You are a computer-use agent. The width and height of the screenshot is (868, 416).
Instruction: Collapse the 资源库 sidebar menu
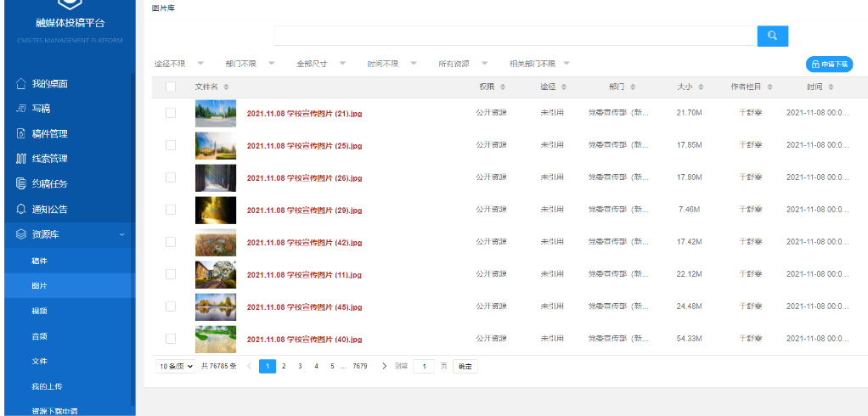[x=121, y=234]
